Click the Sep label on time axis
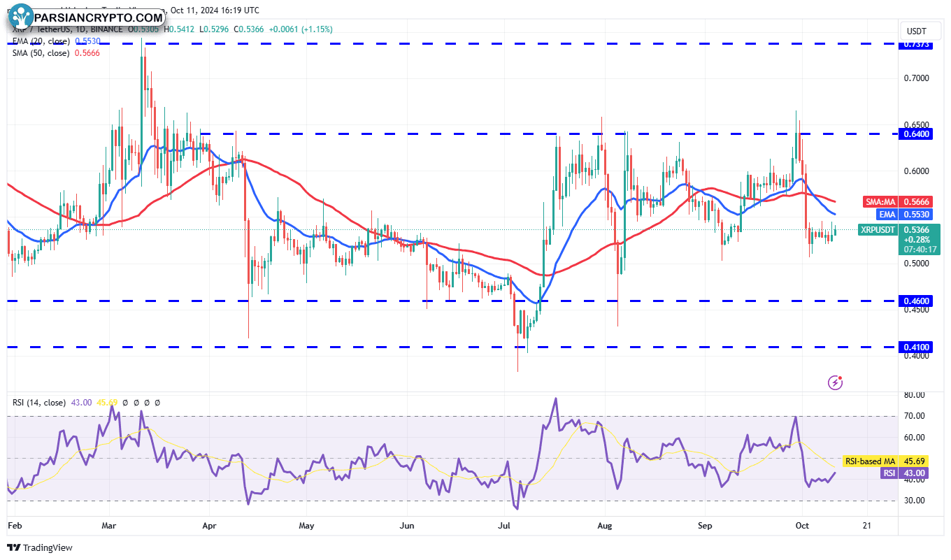Viewport: 951px width, 560px height. (x=705, y=525)
